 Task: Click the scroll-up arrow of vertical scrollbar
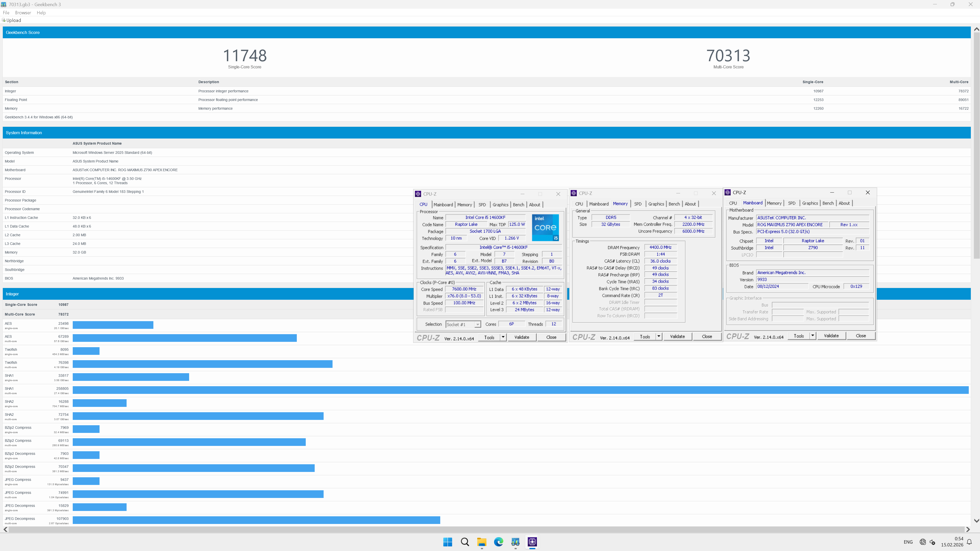tap(976, 29)
